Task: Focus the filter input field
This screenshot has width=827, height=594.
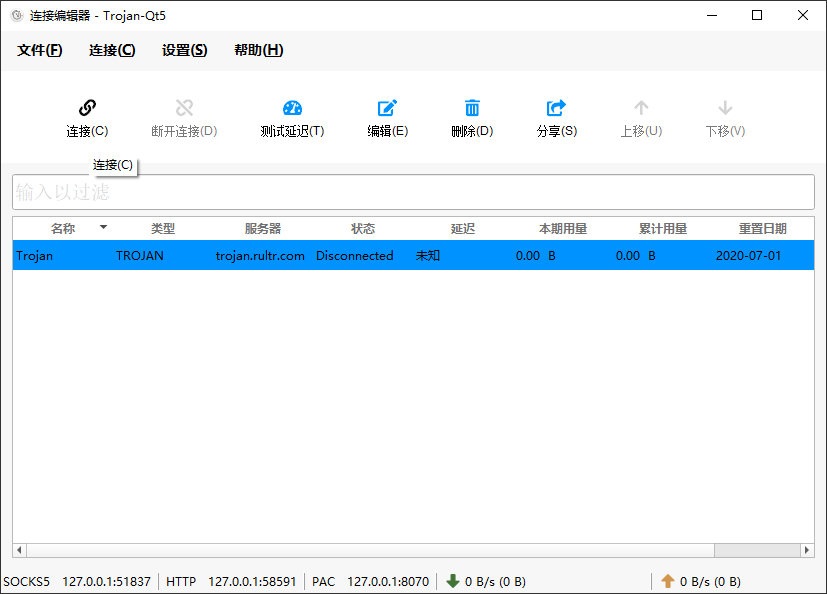Action: point(414,192)
